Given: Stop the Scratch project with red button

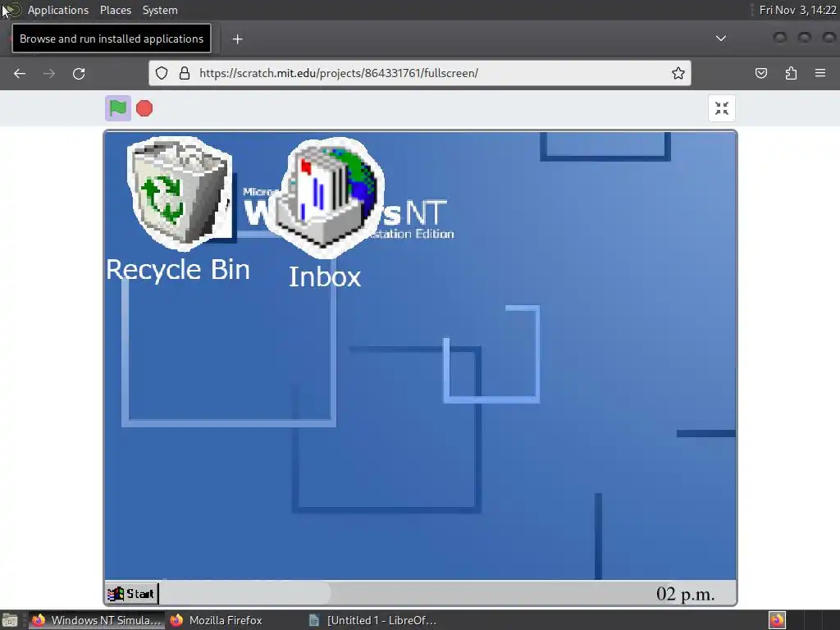Looking at the screenshot, I should 144,108.
